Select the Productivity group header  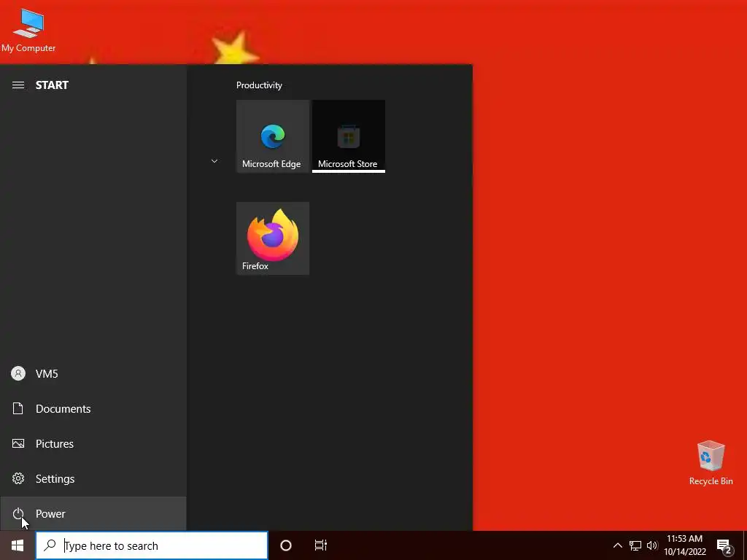259,85
